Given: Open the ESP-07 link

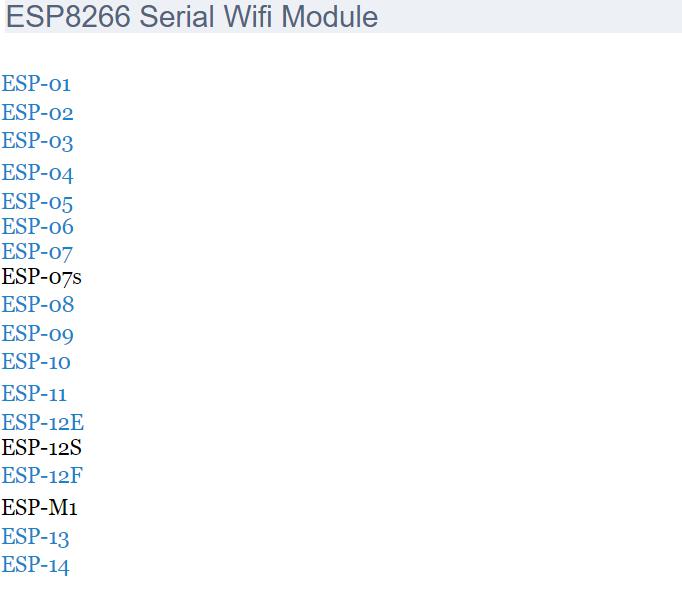Looking at the screenshot, I should [x=37, y=252].
